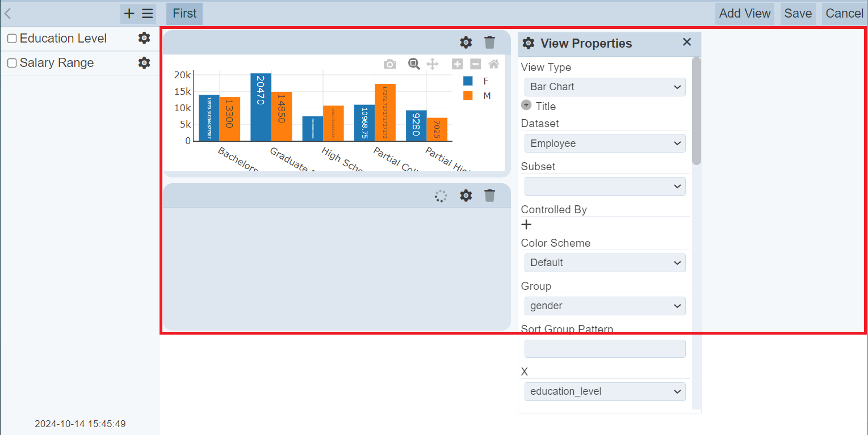Click the chart zoom out minus icon
Viewport: 868px width, 435px height.
(476, 64)
